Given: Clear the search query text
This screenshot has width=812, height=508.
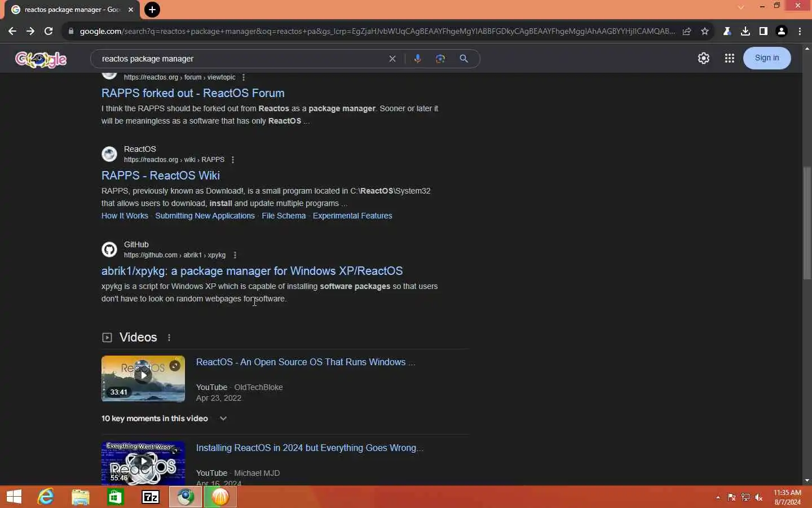Looking at the screenshot, I should point(392,59).
